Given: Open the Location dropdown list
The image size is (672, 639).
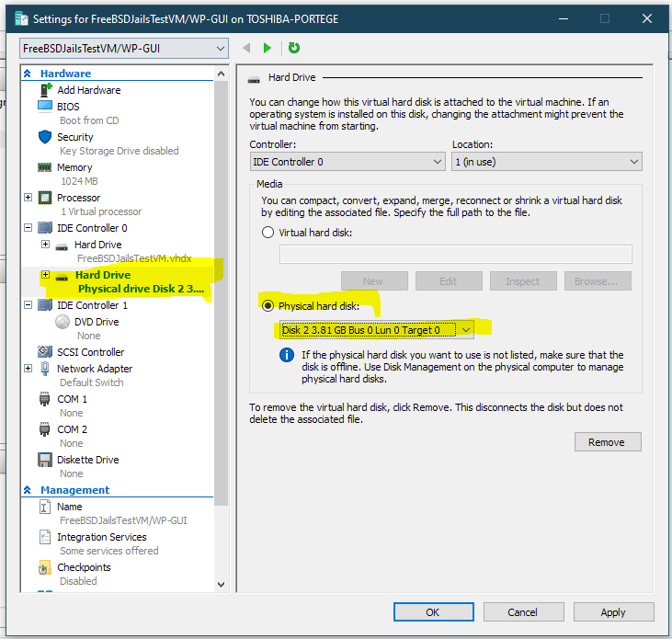Looking at the screenshot, I should click(x=546, y=162).
